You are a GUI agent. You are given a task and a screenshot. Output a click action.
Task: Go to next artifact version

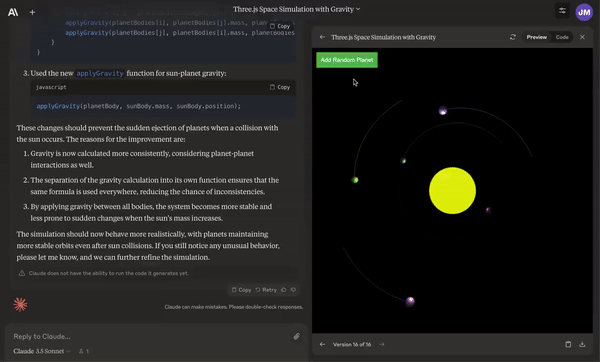[382, 344]
